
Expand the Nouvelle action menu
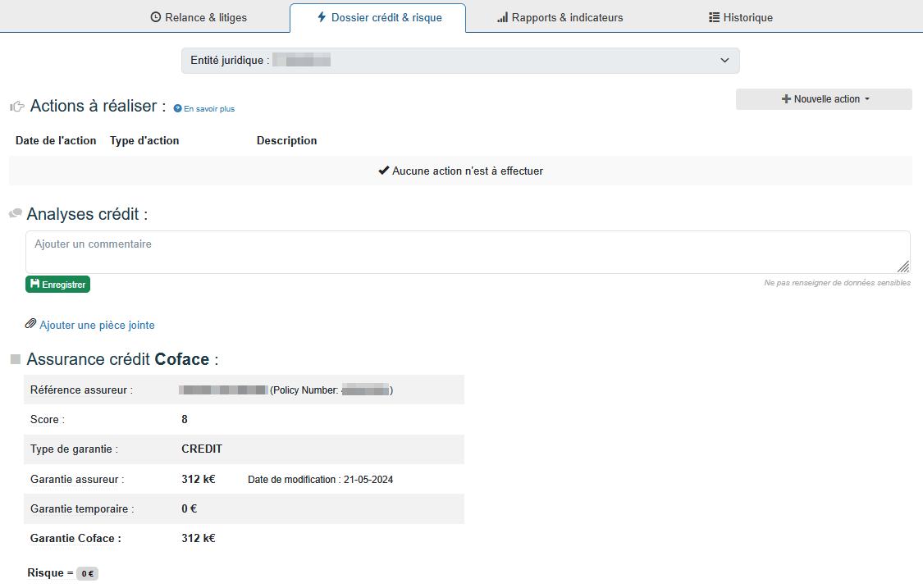click(x=824, y=99)
